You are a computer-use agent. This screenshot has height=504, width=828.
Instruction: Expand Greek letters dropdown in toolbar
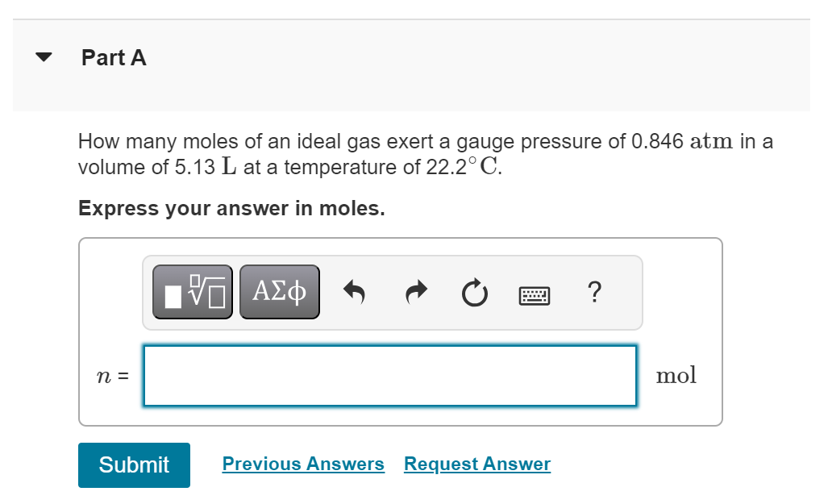279,292
